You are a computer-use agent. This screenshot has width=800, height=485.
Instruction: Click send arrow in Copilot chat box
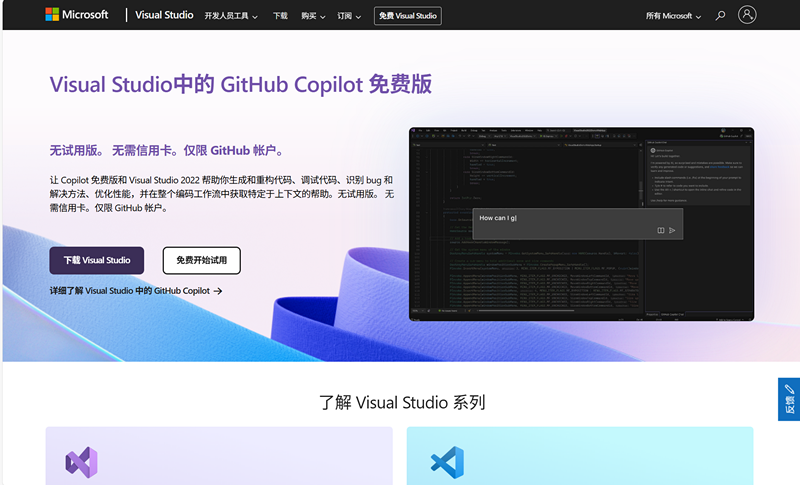(672, 231)
